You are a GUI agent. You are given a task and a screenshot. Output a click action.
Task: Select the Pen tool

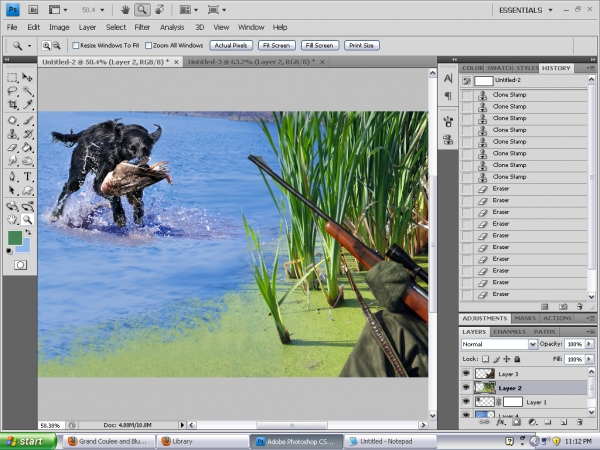(x=12, y=176)
